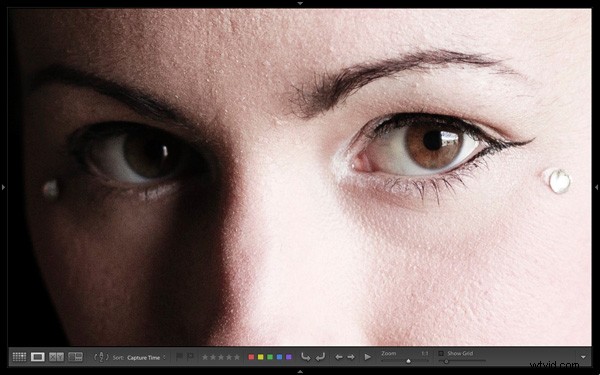
Task: Click the 1:1 zoom ratio label
Action: pyautogui.click(x=425, y=354)
